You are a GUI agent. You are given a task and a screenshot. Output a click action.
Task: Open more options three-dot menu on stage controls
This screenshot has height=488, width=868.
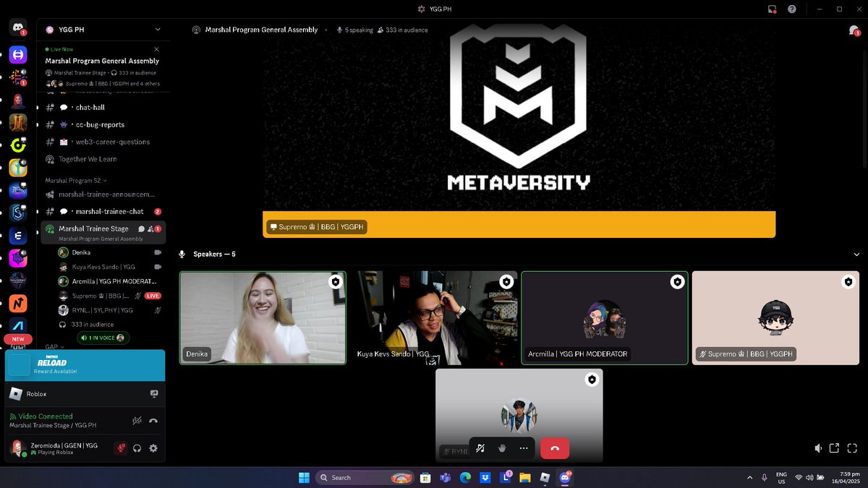tap(524, 448)
